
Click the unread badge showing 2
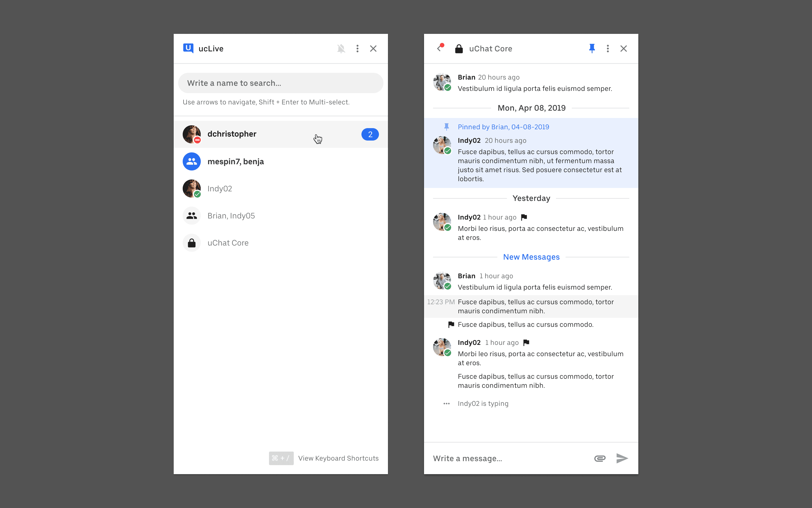370,134
